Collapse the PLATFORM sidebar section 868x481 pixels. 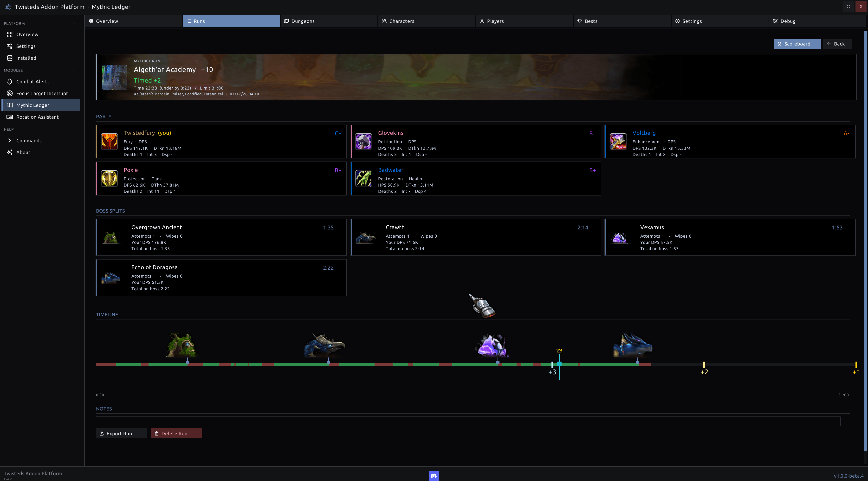[x=40, y=23]
